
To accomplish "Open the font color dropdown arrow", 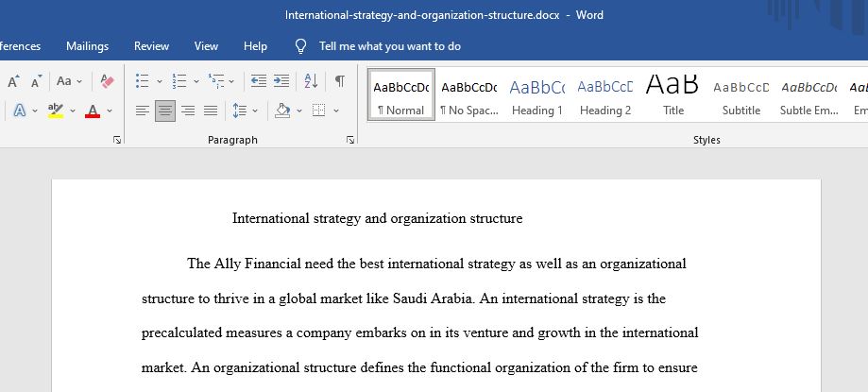I will pos(110,111).
